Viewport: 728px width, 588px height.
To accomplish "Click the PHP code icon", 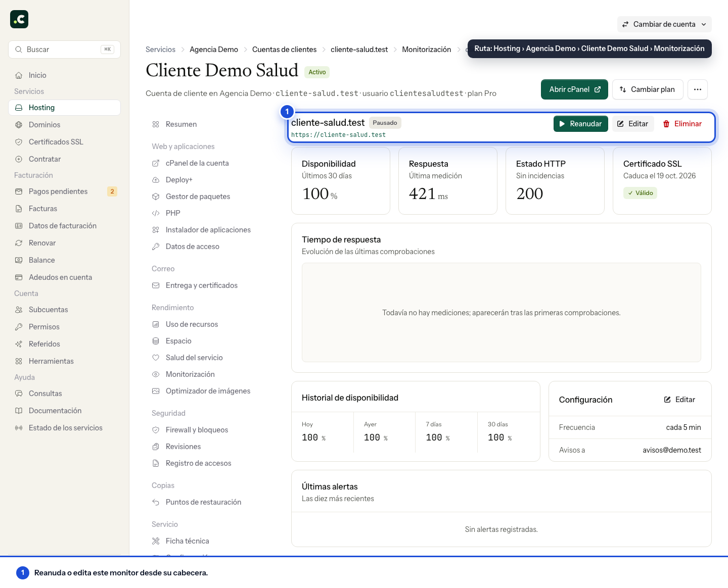I will point(156,213).
